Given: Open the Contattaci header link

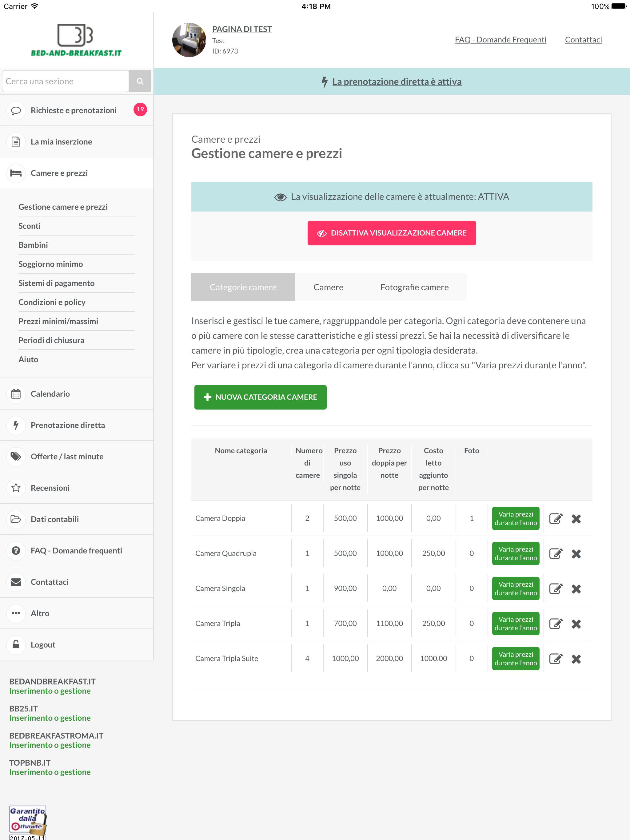Looking at the screenshot, I should (583, 39).
